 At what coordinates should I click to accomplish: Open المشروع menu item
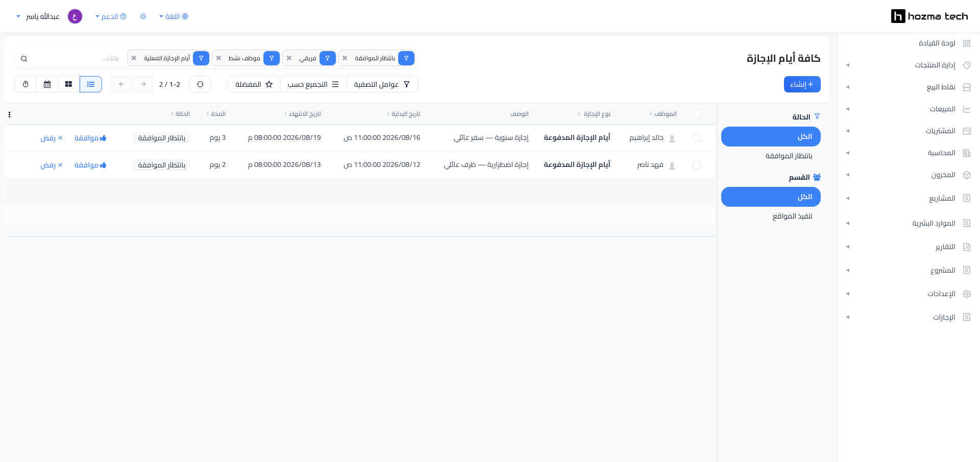pos(943,271)
